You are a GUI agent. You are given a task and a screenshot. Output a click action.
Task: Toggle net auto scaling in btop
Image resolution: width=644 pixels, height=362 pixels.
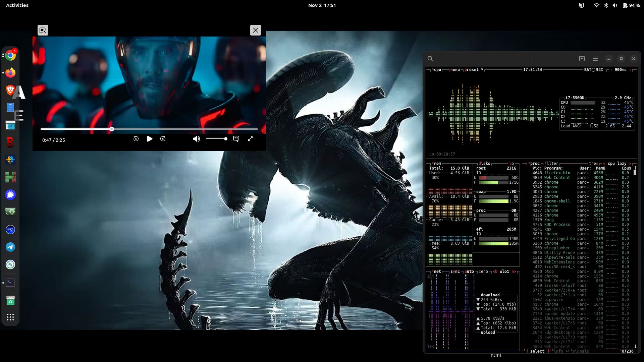click(x=469, y=271)
